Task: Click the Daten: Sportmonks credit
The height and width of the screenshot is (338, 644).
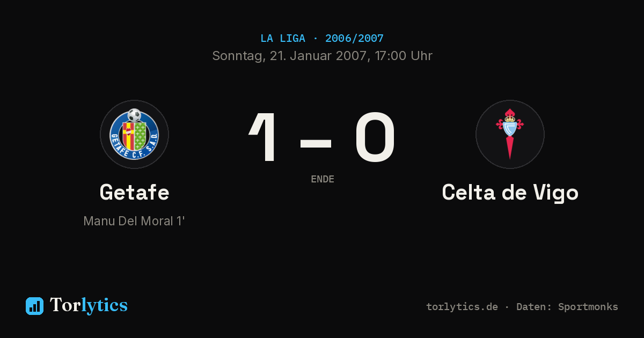Action: [567, 307]
